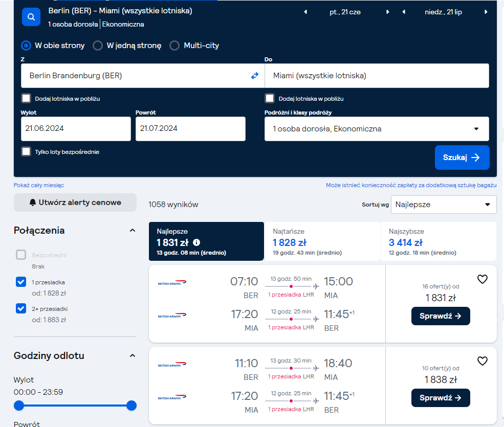Click British Airways logo on first 17:20 MIA return
Viewport: 504px width, 427px height.
pos(172,316)
